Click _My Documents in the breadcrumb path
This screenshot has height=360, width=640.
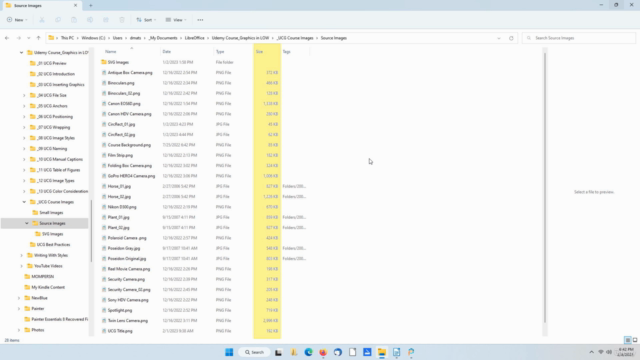coord(162,38)
